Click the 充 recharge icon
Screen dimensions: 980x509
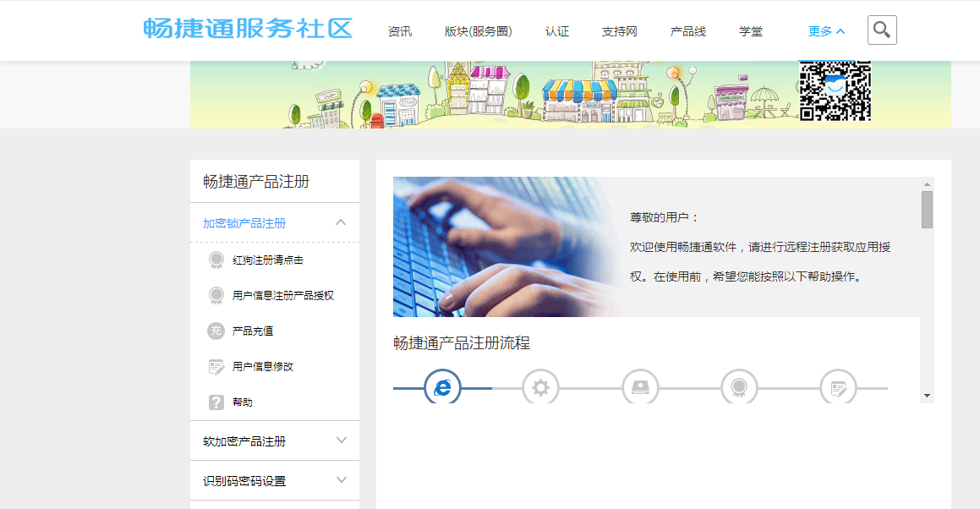216,331
